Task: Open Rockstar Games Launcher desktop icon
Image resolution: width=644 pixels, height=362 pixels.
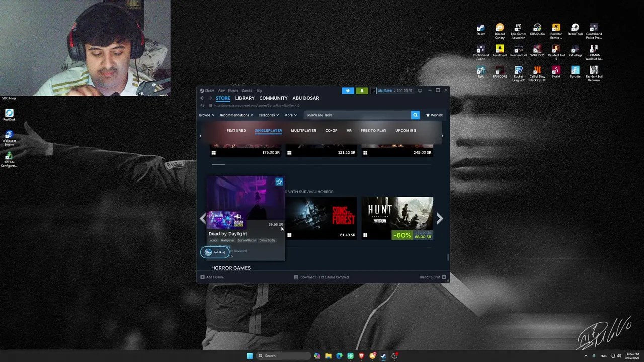Action: [x=556, y=31]
